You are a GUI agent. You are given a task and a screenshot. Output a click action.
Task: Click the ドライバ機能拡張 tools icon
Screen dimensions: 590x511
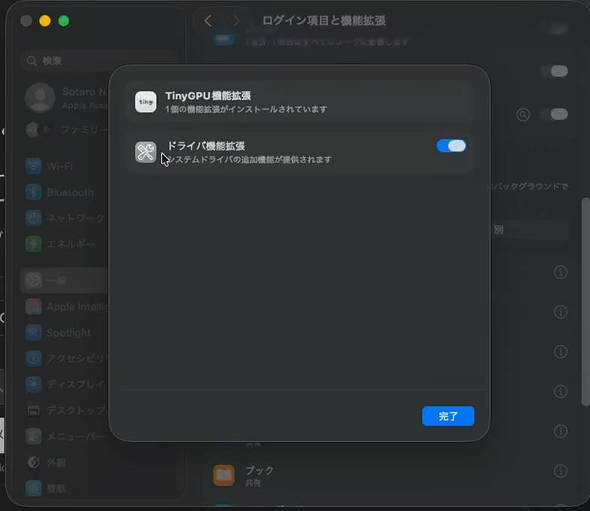tap(146, 152)
